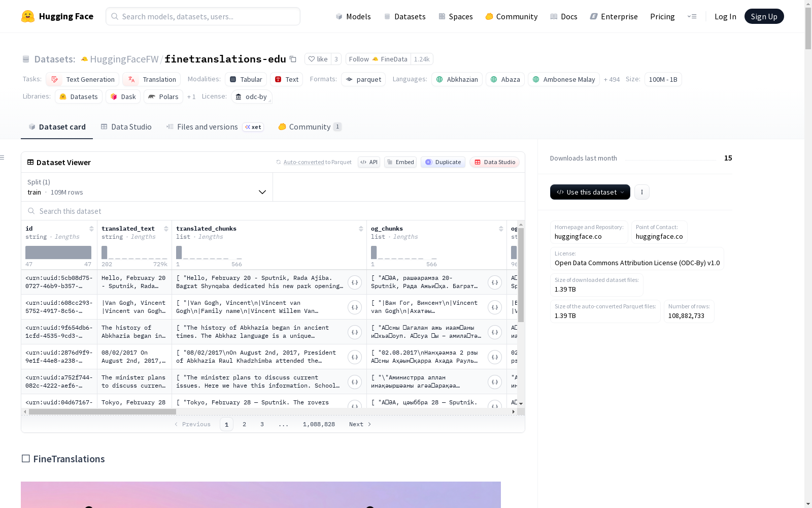This screenshot has height=508, width=812.
Task: Expand og_chunks JSON cell in first row
Action: pyautogui.click(x=494, y=282)
